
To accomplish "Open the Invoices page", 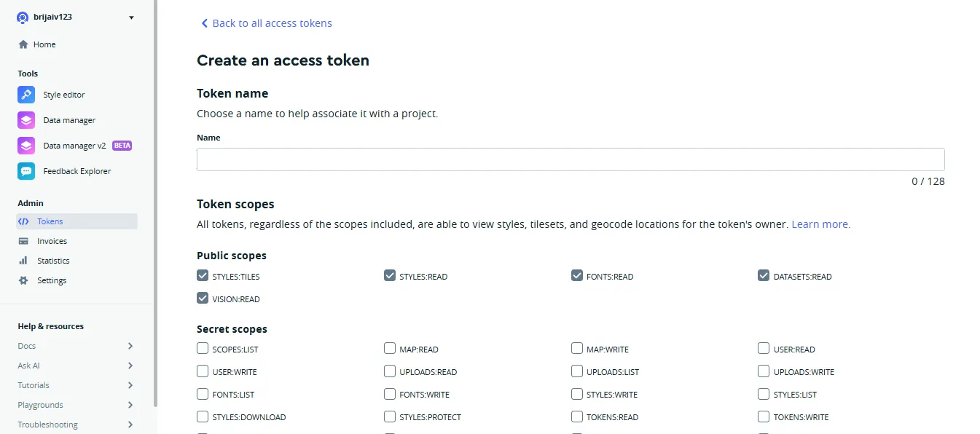I will (52, 240).
